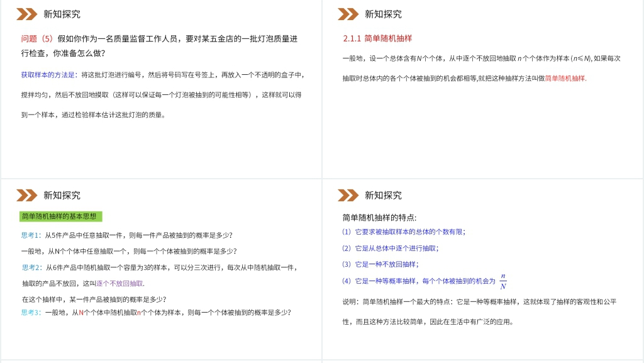Click purple text 逐个不放回抽取
644x363 pixels.
pyautogui.click(x=120, y=284)
